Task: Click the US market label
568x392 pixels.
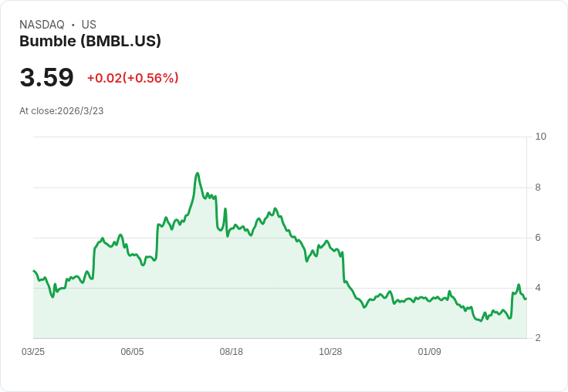Action: [89, 25]
